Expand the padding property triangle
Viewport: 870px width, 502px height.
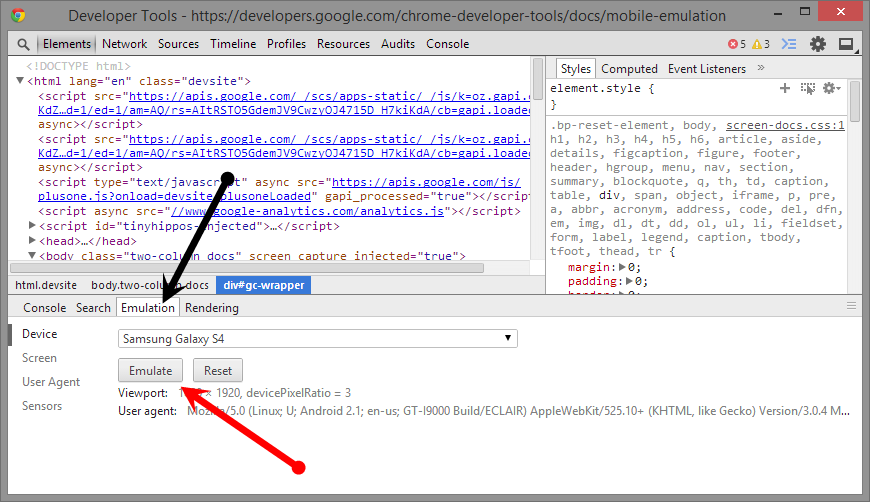coord(629,281)
